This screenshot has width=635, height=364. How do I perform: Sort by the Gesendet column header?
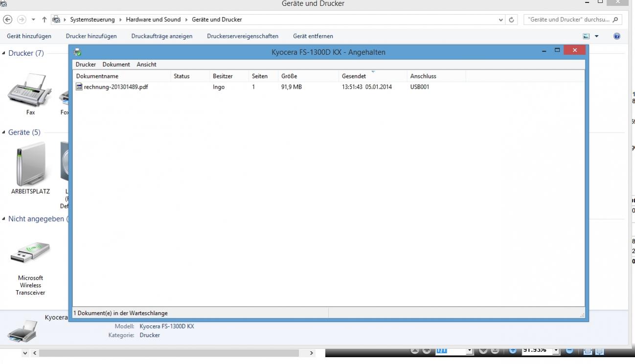tap(373, 76)
